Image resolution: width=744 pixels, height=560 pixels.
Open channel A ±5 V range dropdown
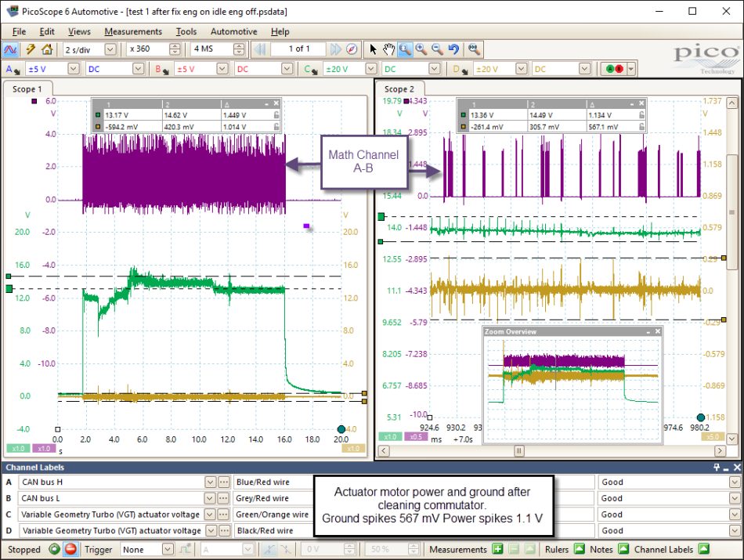point(73,69)
